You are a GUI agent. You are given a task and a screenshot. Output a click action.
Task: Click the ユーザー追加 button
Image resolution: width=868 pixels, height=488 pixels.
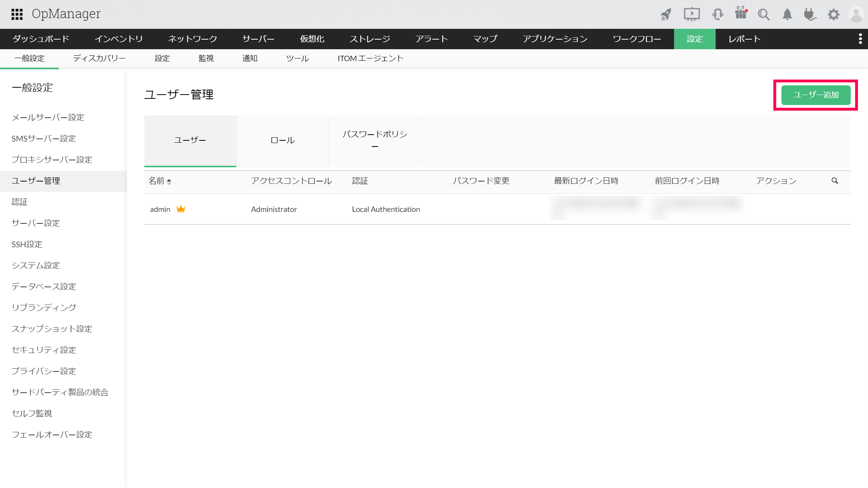(x=816, y=95)
